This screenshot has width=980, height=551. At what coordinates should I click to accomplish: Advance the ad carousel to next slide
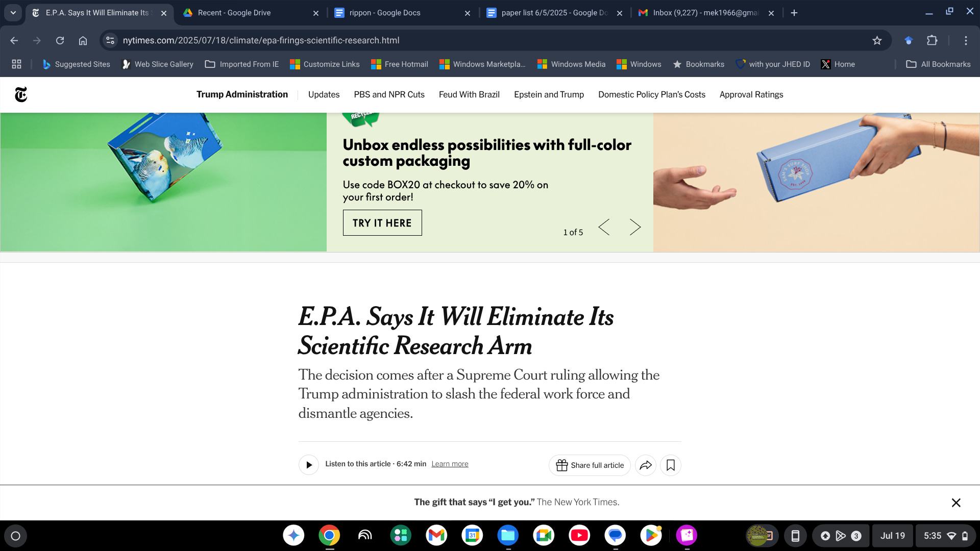pos(634,227)
